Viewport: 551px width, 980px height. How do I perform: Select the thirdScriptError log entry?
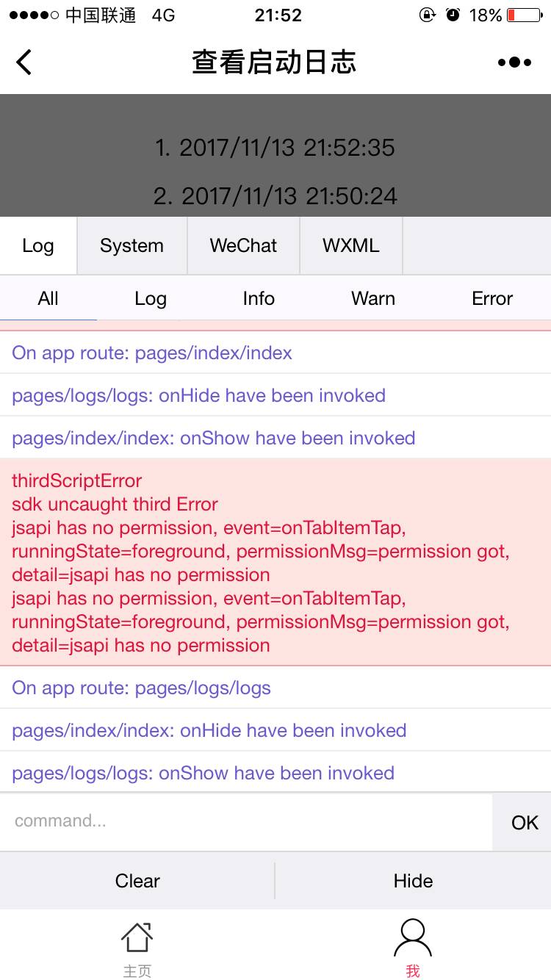pyautogui.click(x=275, y=563)
